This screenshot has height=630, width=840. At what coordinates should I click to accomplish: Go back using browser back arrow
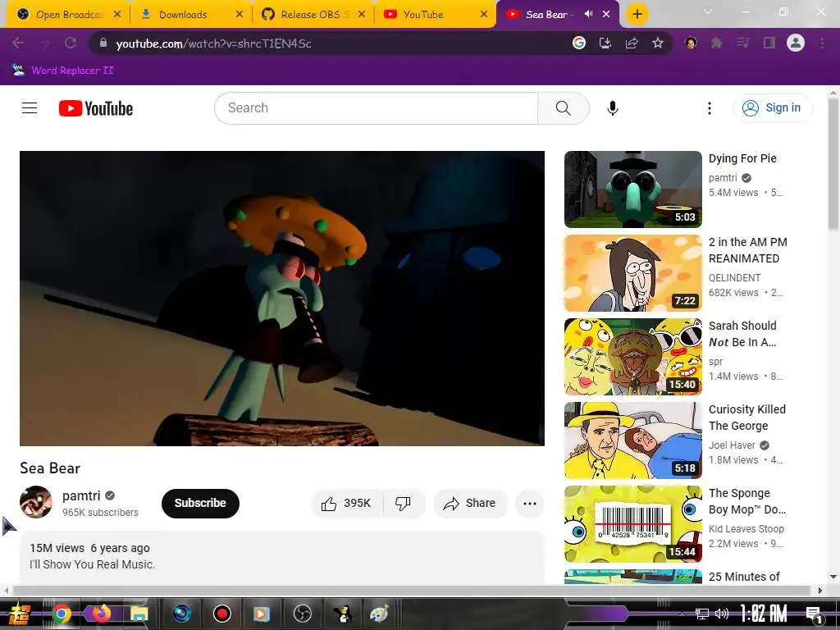[18, 43]
